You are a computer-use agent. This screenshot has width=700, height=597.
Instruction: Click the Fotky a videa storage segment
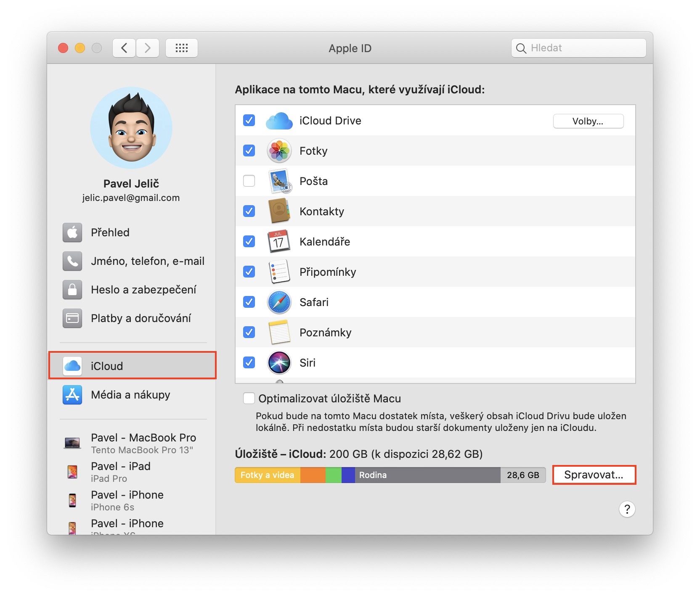point(268,475)
